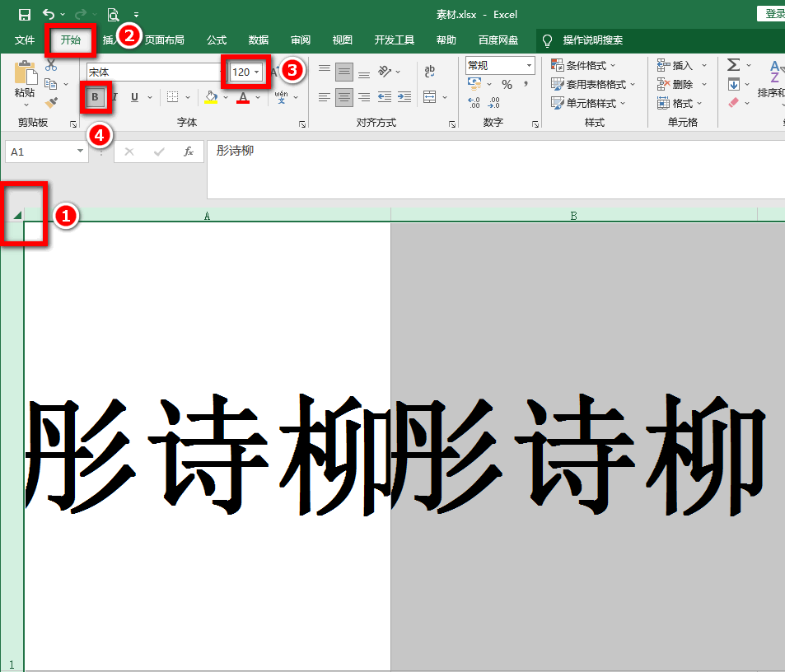Click the fx insert function icon
Screen dimensions: 785x672
click(x=189, y=152)
